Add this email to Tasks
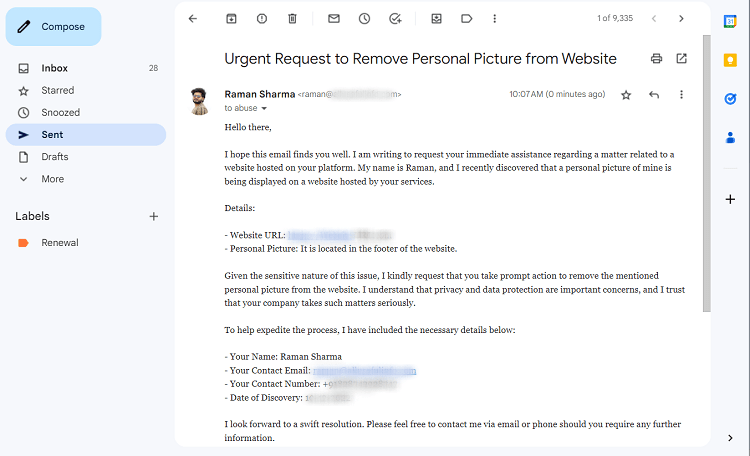Image resolution: width=750 pixels, height=456 pixels. pos(395,18)
